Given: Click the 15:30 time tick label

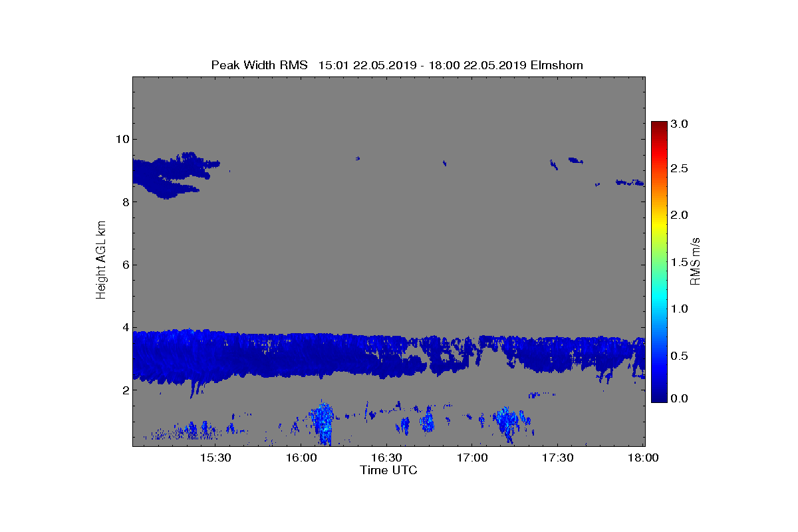Looking at the screenshot, I should [x=215, y=458].
